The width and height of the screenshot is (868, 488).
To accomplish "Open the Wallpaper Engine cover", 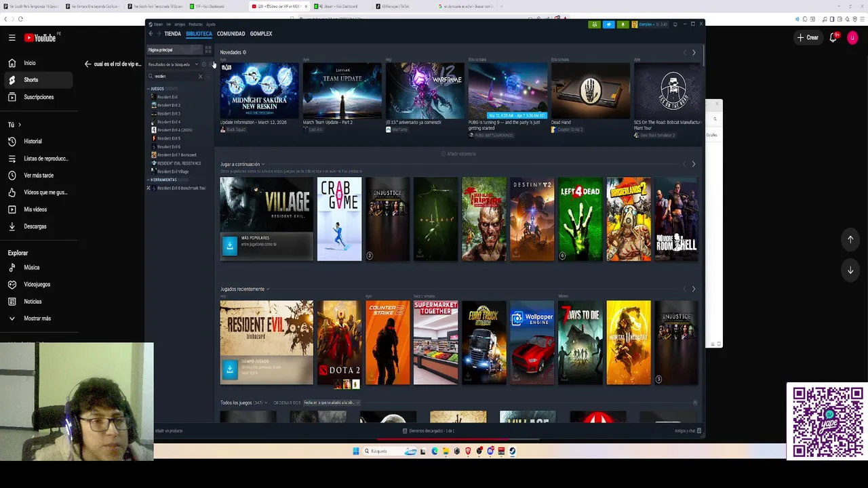I will (x=532, y=342).
